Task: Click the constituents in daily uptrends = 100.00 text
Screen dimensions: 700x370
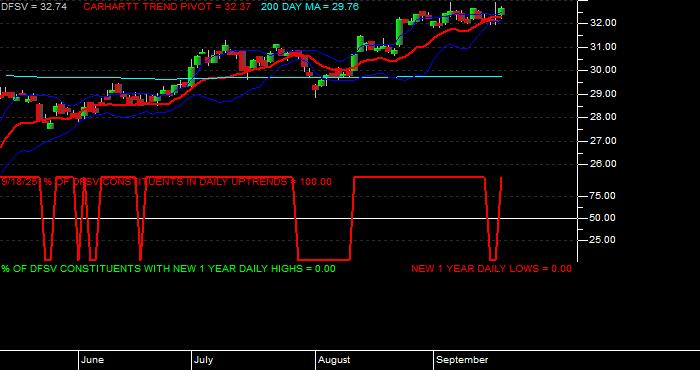Action: pyautogui.click(x=167, y=182)
